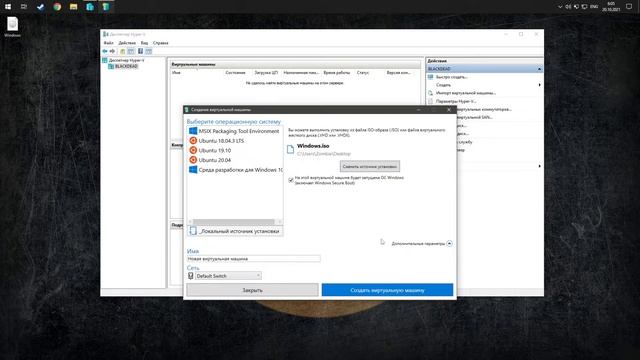The image size is (640, 360).
Task: Expand the Создать submenu arrow in Actions
Action: tap(540, 85)
